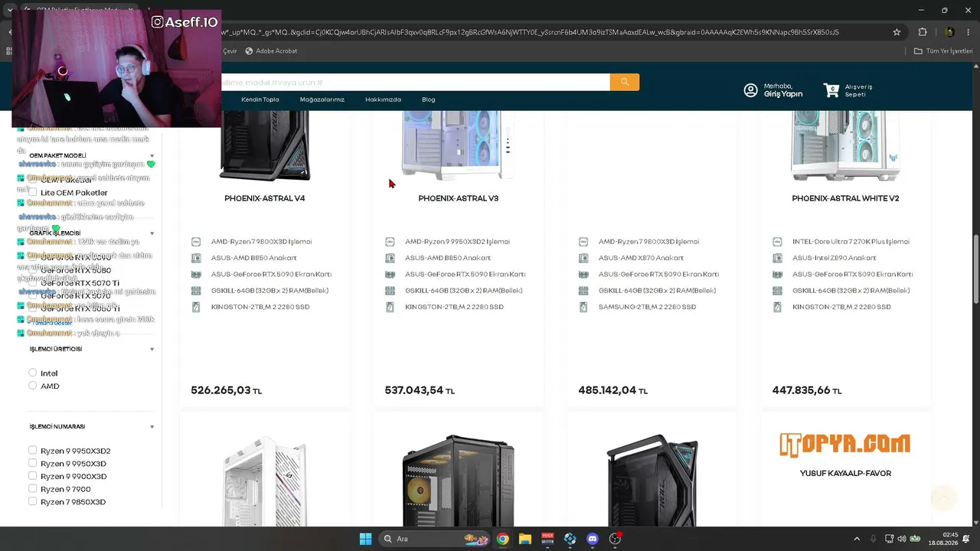Click the Chrome icon in the taskbar
The width and height of the screenshot is (980, 551).
[502, 539]
